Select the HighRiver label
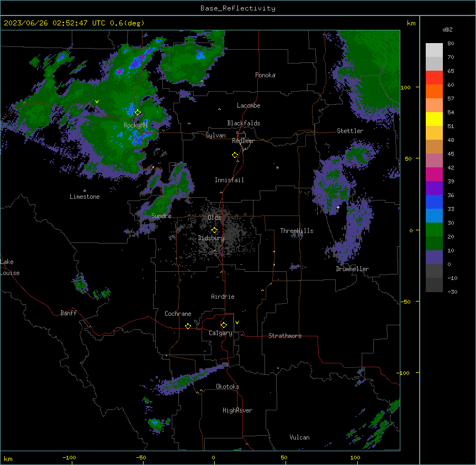 coord(237,410)
